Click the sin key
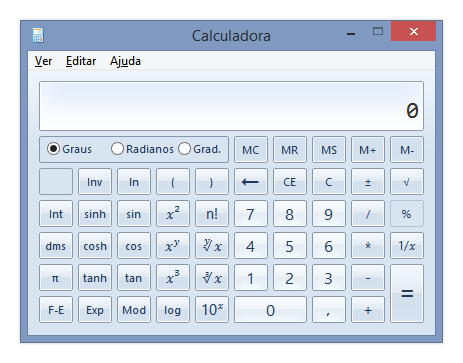463x363 pixels. 134,214
